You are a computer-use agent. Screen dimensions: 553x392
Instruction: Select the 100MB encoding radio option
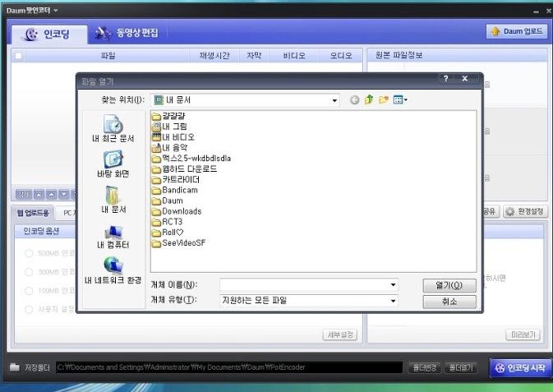(x=29, y=290)
